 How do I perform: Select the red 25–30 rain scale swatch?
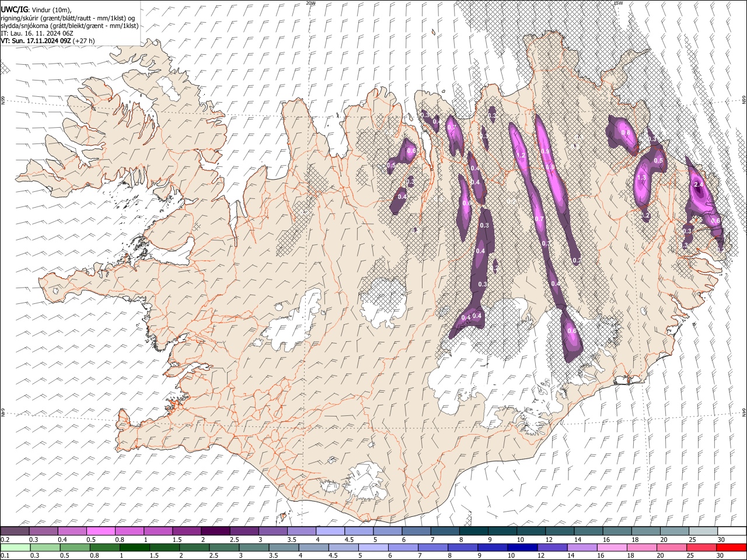click(x=701, y=548)
